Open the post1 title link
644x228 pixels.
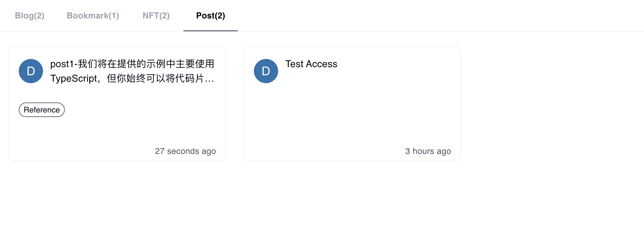click(x=132, y=71)
